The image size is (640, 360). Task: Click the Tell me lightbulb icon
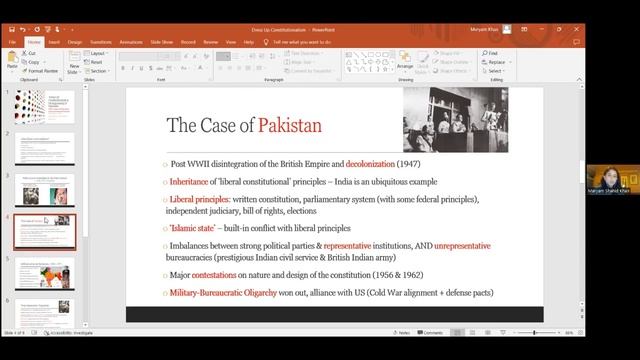click(x=266, y=42)
